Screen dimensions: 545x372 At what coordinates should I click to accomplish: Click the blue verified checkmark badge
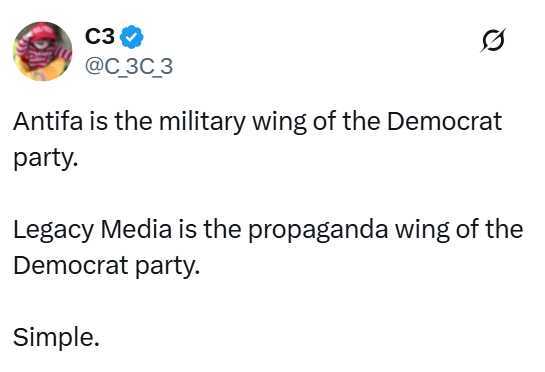coord(131,37)
